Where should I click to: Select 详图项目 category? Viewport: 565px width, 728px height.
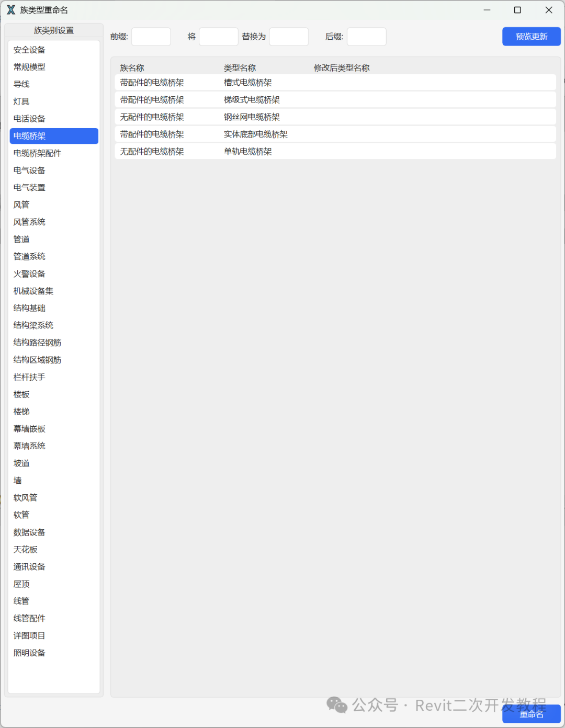click(54, 635)
